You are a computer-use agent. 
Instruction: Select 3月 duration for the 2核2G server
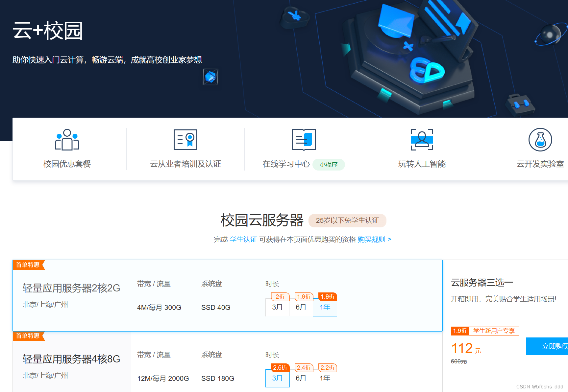click(x=277, y=307)
